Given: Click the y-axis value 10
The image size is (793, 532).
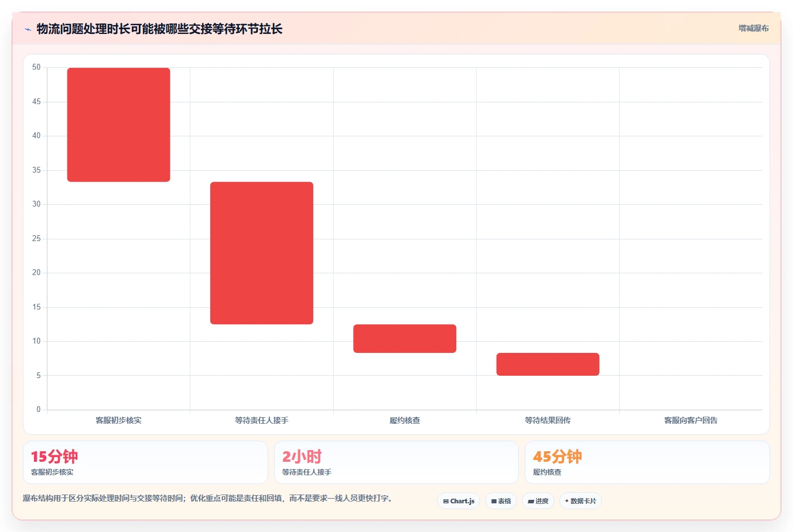Looking at the screenshot, I should (x=36, y=341).
